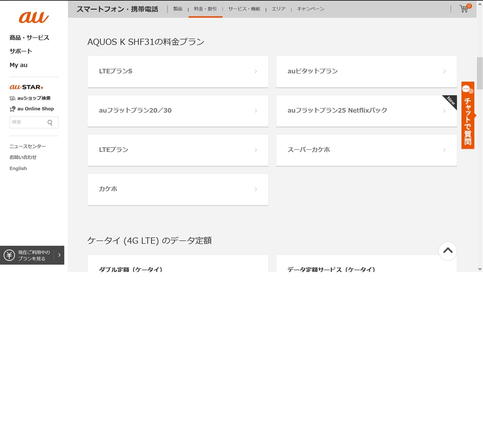Open the スーパーカケホ card
Viewport: 483px width, 448px height.
[366, 150]
